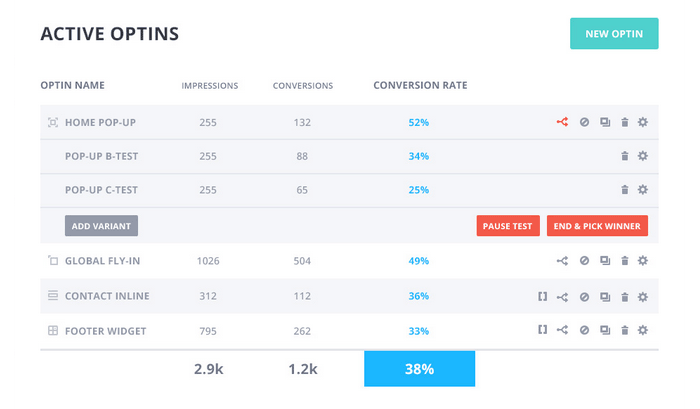
Task: Delete the Pop-Up B-Test variant
Action: click(624, 156)
